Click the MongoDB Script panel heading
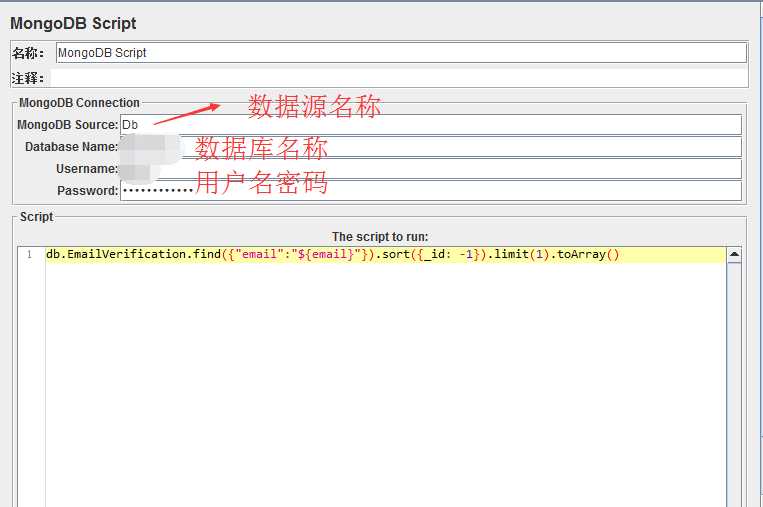This screenshot has height=507, width=763. pos(73,23)
